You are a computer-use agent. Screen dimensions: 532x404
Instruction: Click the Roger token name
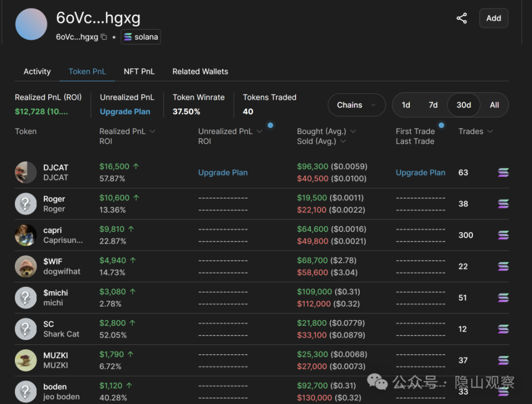click(54, 199)
